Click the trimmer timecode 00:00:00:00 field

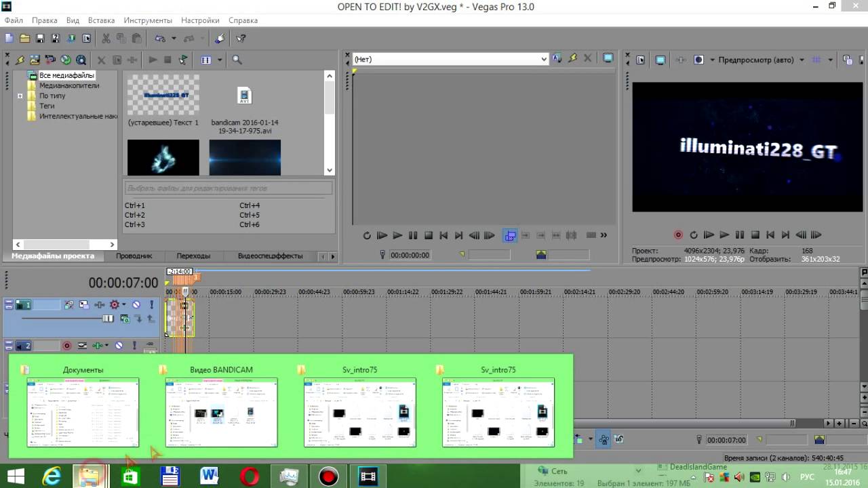(x=410, y=255)
